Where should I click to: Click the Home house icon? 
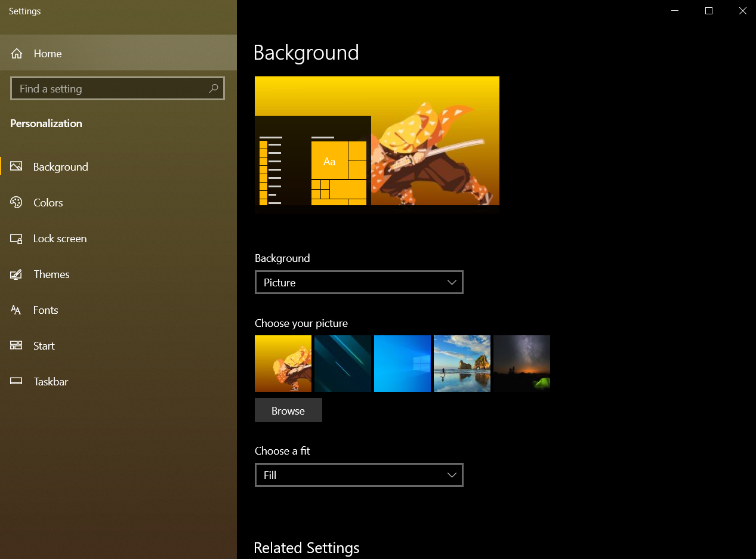coord(17,54)
